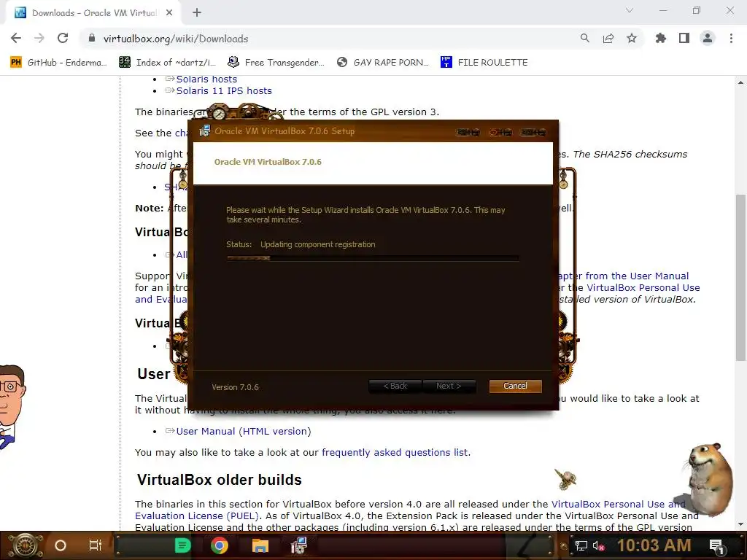Open the green notes app on taskbar
This screenshot has height=560, width=747.
pyautogui.click(x=182, y=545)
